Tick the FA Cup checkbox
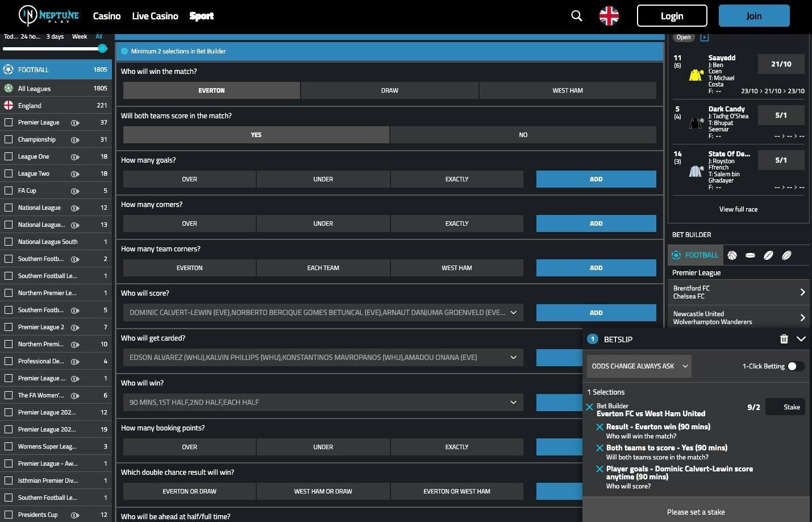This screenshot has width=812, height=522. [x=9, y=190]
